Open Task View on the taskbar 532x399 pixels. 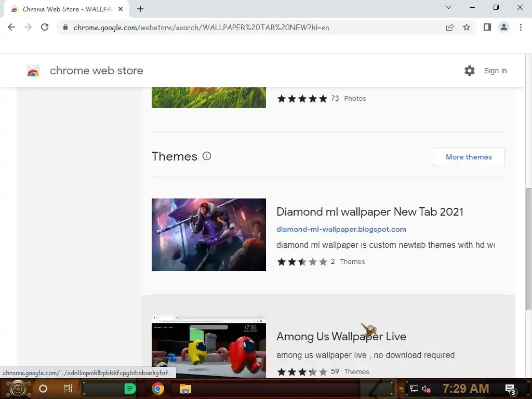pos(68,389)
